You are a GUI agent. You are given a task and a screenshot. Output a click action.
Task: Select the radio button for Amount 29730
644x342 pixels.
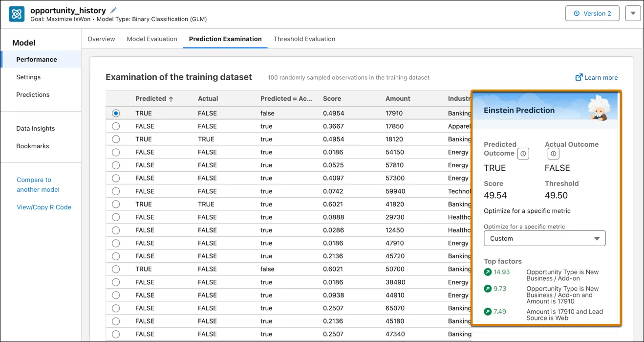[116, 217]
